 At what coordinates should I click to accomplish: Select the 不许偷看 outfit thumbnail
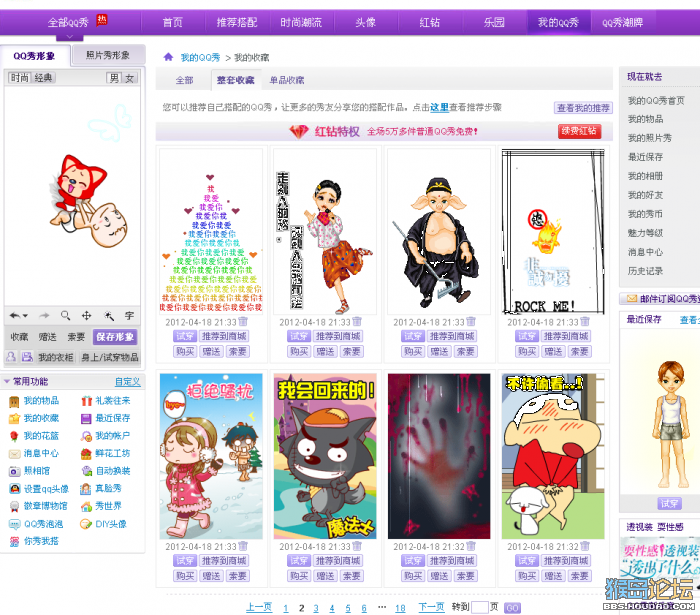point(553,456)
